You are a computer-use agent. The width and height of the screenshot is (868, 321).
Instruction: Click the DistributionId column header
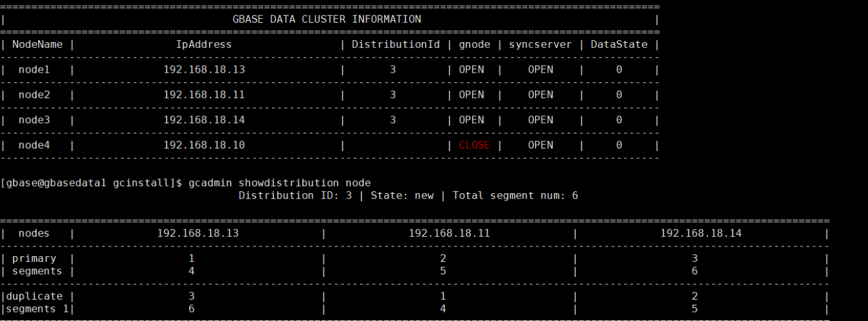(396, 45)
